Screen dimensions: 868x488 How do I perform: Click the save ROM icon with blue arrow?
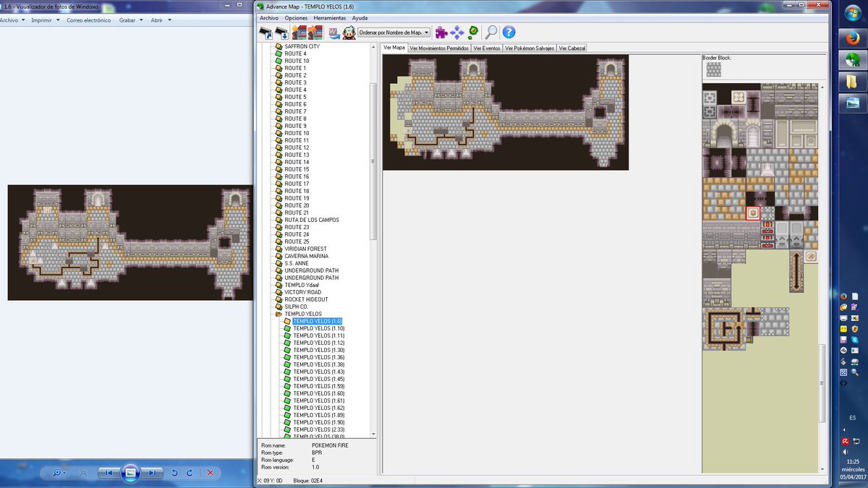(281, 32)
